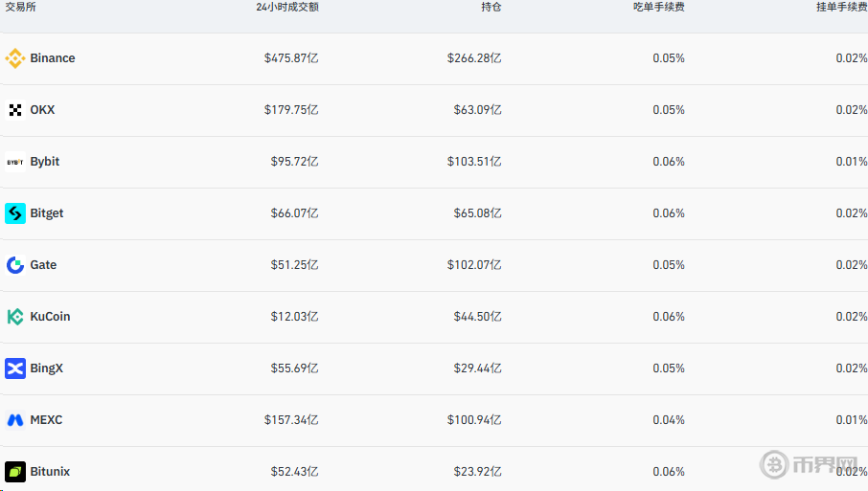Sort by the 吃单手续费 column header
This screenshot has width=868, height=491.
659,7
